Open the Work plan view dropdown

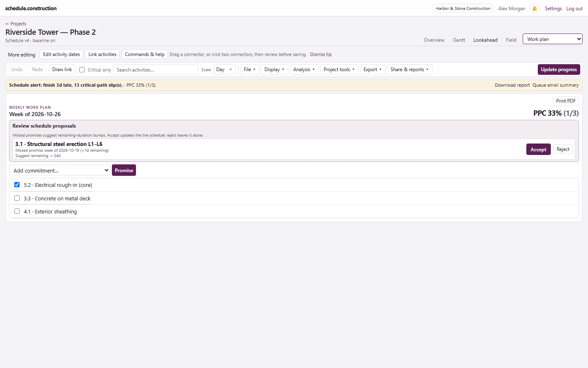[x=552, y=39]
